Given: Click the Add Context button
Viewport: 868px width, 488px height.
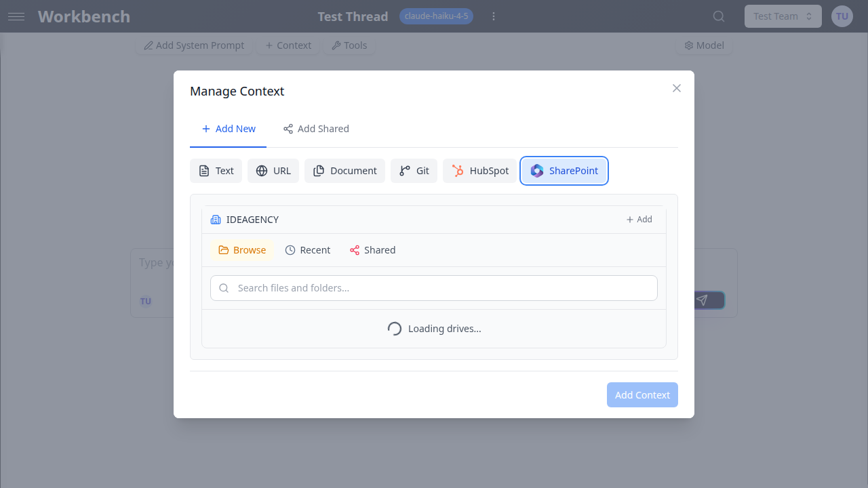Looking at the screenshot, I should [x=642, y=395].
